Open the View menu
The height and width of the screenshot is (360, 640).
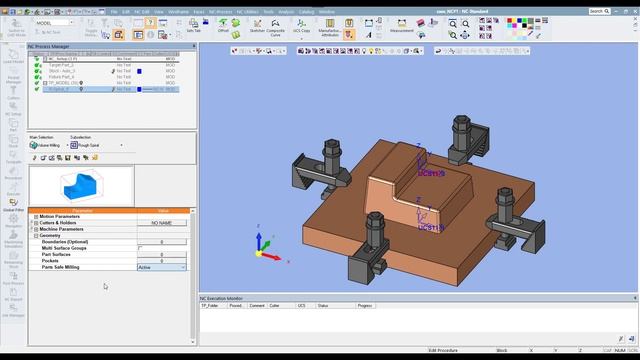tap(158, 12)
